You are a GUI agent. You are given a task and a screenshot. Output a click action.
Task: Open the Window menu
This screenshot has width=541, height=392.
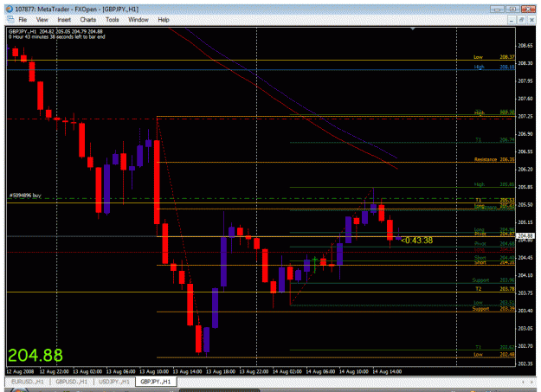[138, 20]
